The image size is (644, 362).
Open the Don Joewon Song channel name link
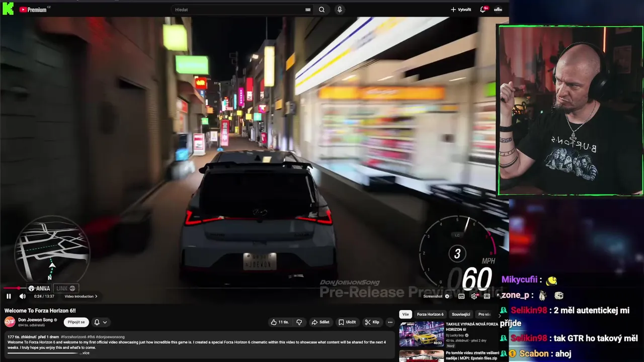[x=35, y=320]
